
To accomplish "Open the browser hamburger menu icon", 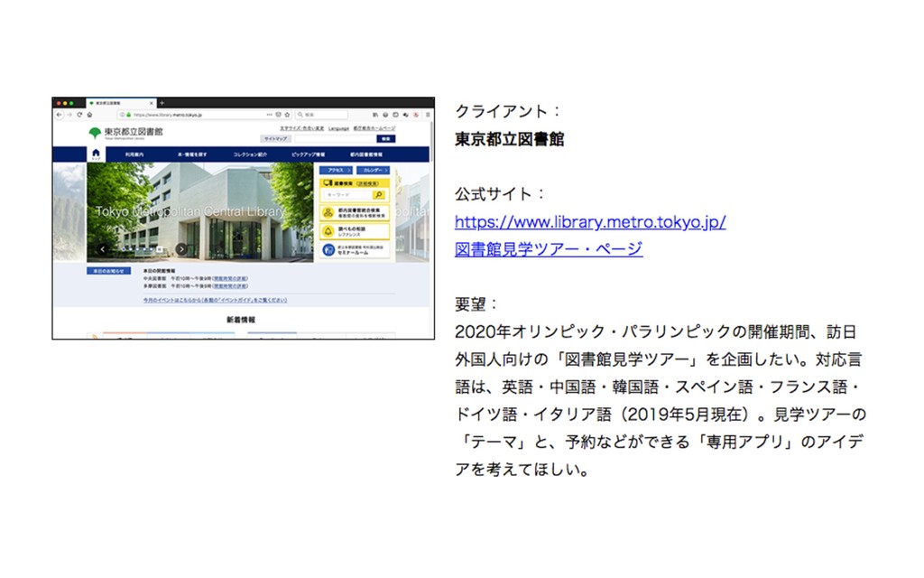I will click(x=428, y=115).
